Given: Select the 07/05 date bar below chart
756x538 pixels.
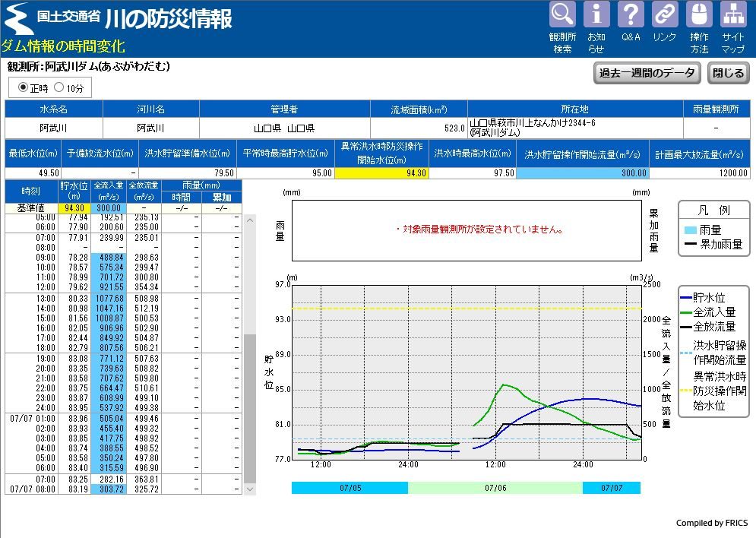Looking at the screenshot, I should pyautogui.click(x=350, y=488).
